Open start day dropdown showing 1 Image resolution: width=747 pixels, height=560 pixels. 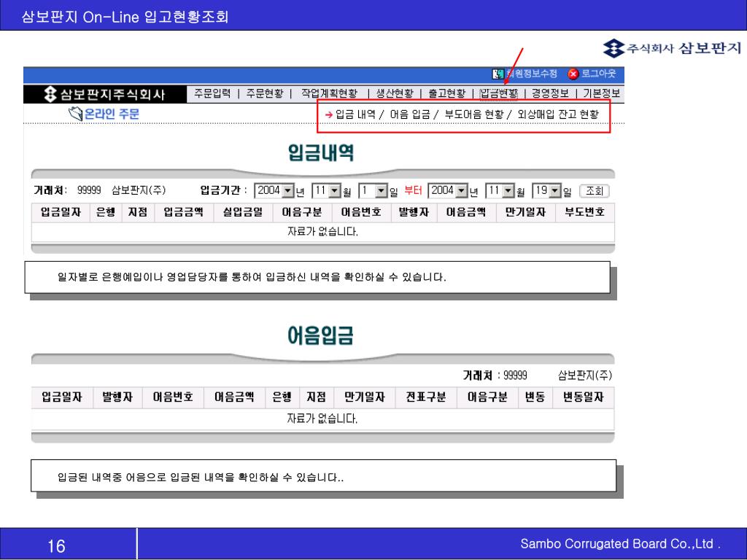coord(373,191)
